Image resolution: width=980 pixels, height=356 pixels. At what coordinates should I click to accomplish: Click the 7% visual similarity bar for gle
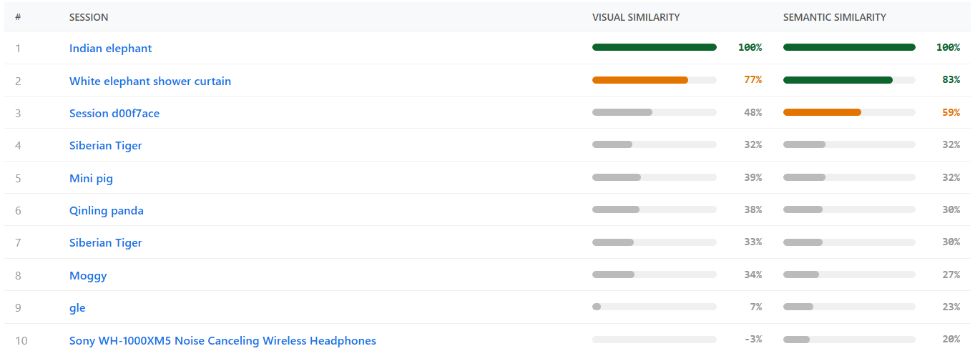[597, 307]
